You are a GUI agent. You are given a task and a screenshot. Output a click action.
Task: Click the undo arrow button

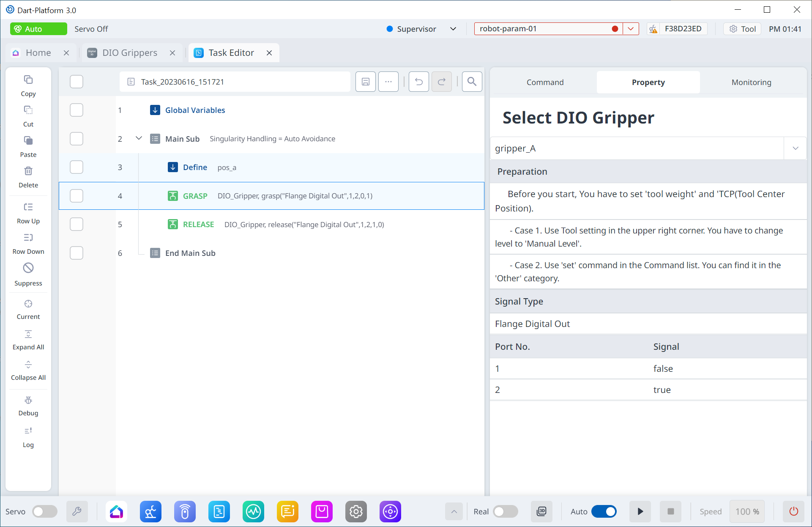pos(418,82)
